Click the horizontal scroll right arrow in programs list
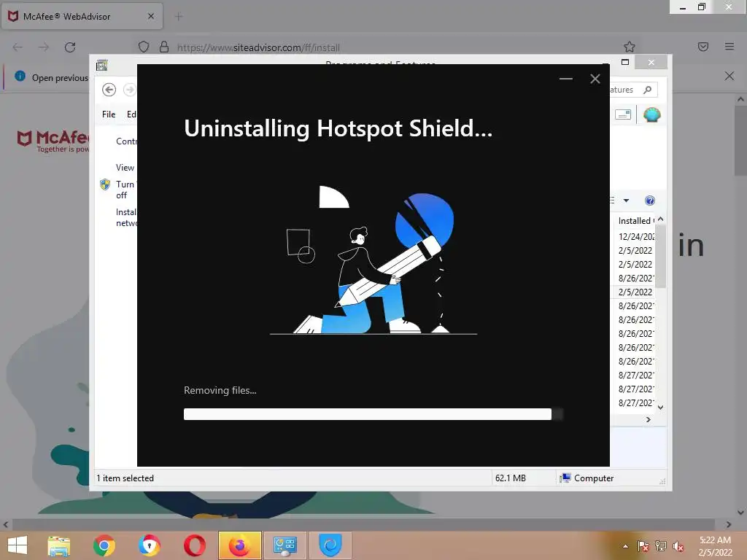 (x=648, y=419)
